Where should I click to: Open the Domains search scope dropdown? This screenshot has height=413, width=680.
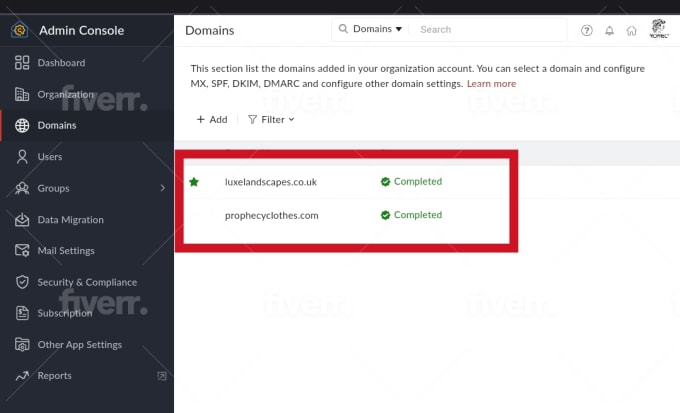pyautogui.click(x=377, y=29)
